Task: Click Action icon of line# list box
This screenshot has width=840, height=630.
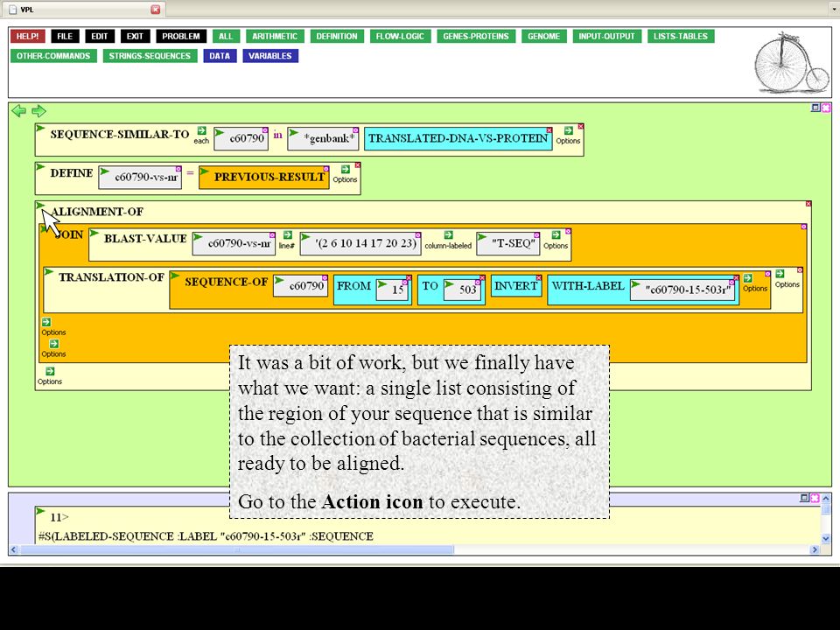Action: coord(305,237)
